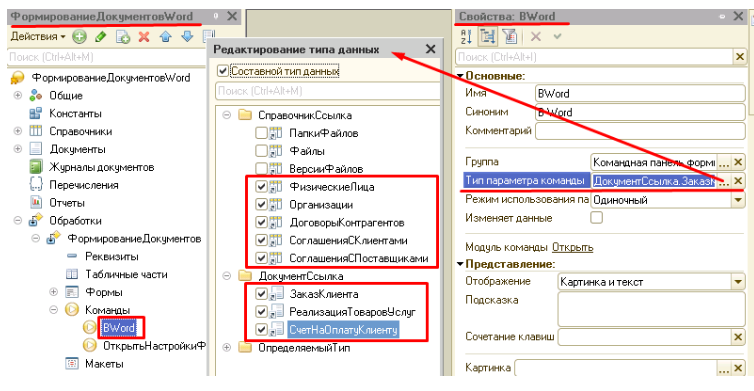The image size is (754, 391).
Task: Uncheck the СчетНаОплатуКлиенту checkbox
Action: 261,329
